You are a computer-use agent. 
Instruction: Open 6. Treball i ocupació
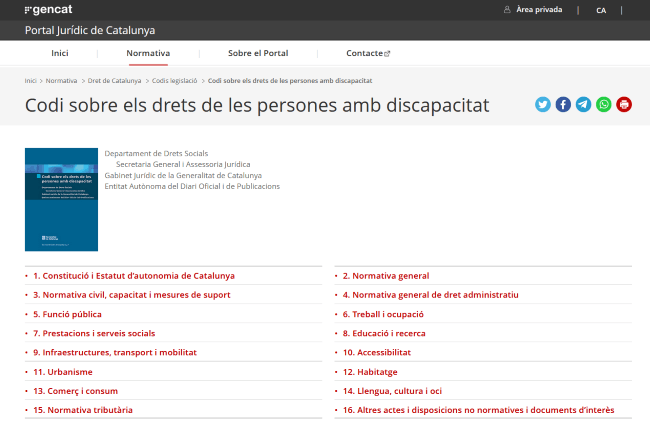pos(383,314)
